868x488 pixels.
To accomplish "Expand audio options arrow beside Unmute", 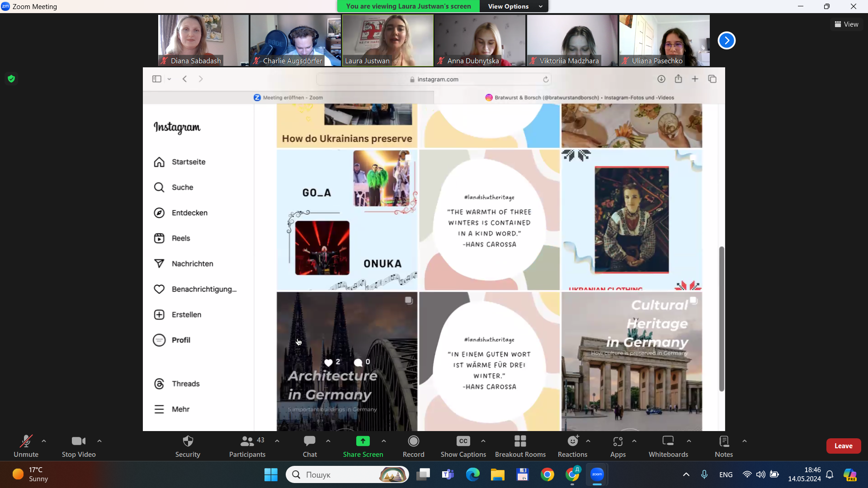I will [x=44, y=441].
